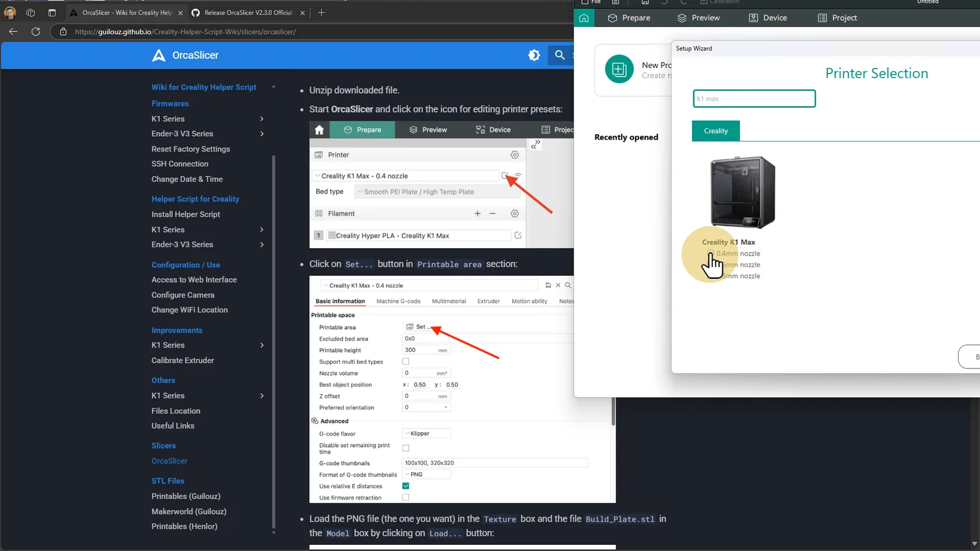Open Calibrate Extruder wiki page

click(x=183, y=360)
